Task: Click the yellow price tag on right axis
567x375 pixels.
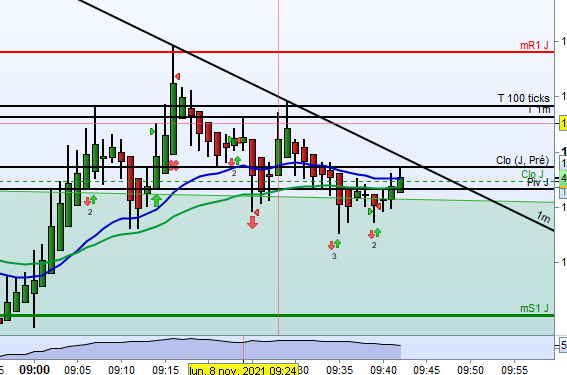Action: [x=563, y=123]
